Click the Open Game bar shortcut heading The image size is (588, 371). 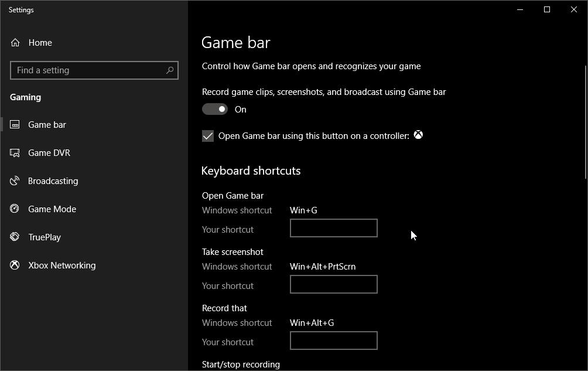(233, 196)
